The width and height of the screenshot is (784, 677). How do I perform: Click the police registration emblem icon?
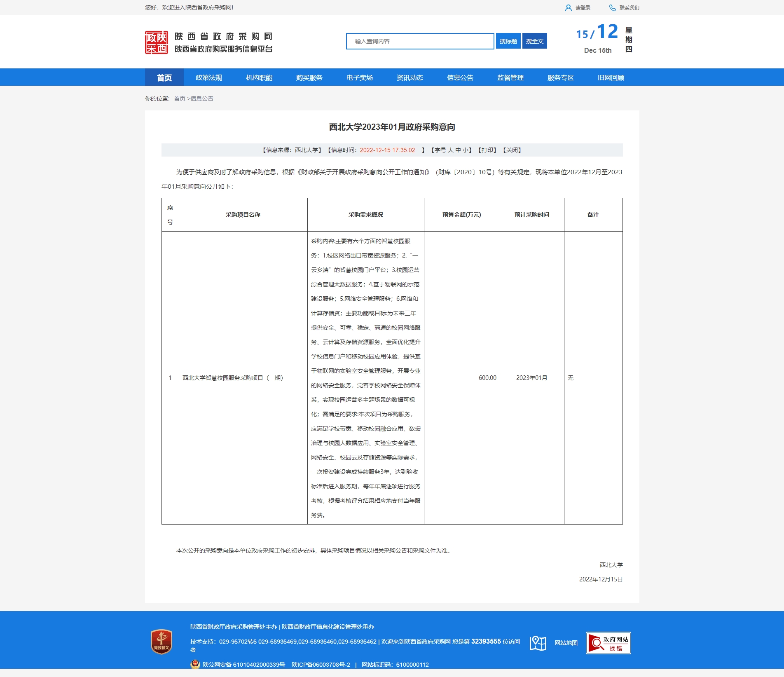[x=195, y=664]
